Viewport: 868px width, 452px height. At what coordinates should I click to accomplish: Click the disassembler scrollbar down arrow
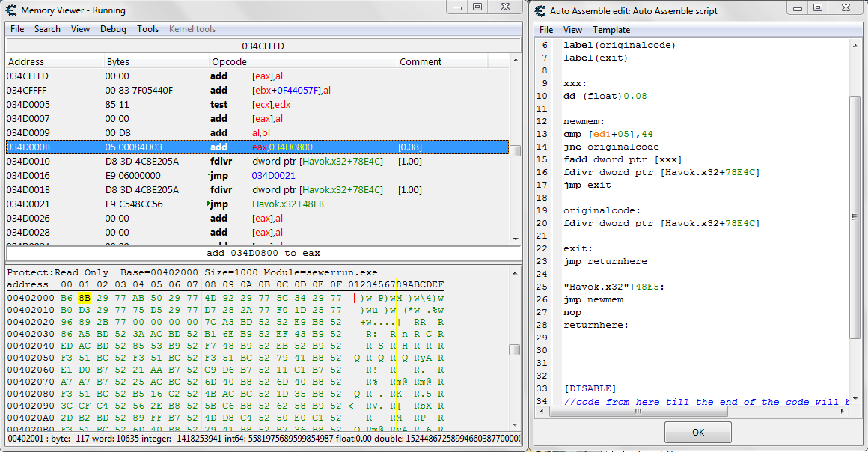pos(515,238)
